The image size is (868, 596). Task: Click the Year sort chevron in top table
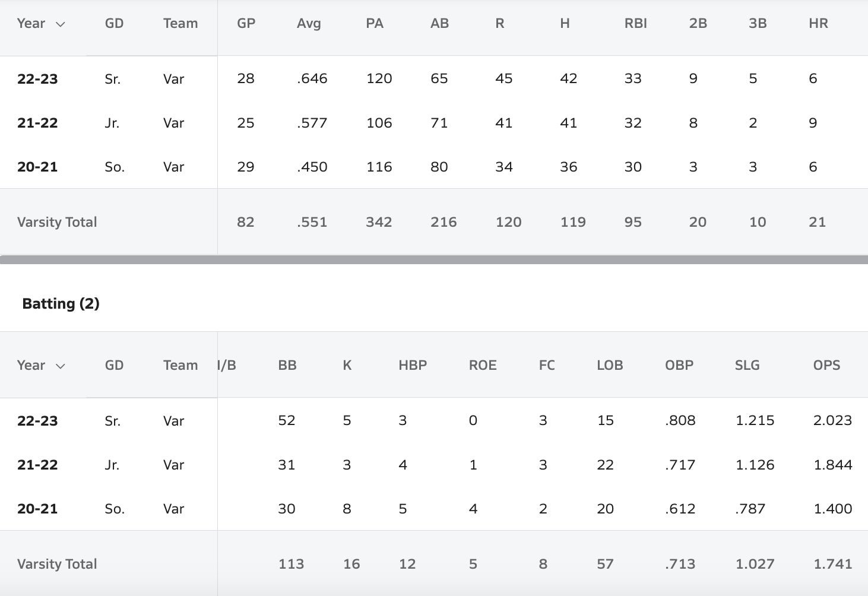point(60,24)
